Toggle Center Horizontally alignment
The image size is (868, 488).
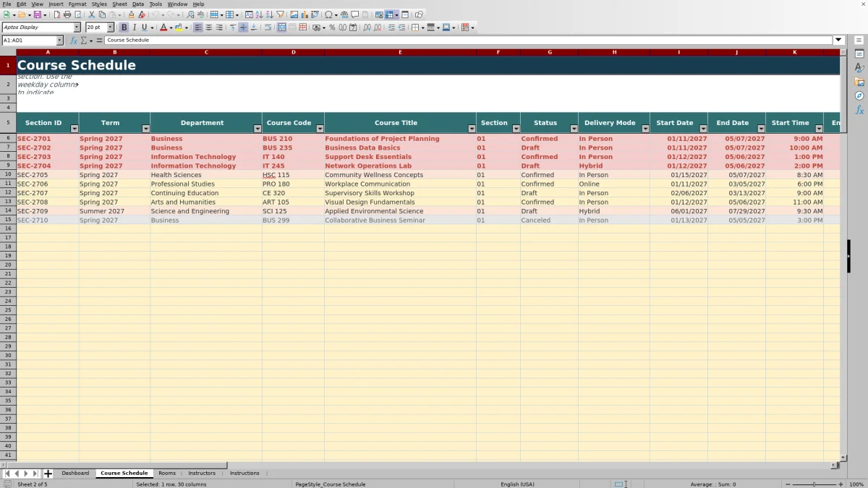[x=208, y=27]
